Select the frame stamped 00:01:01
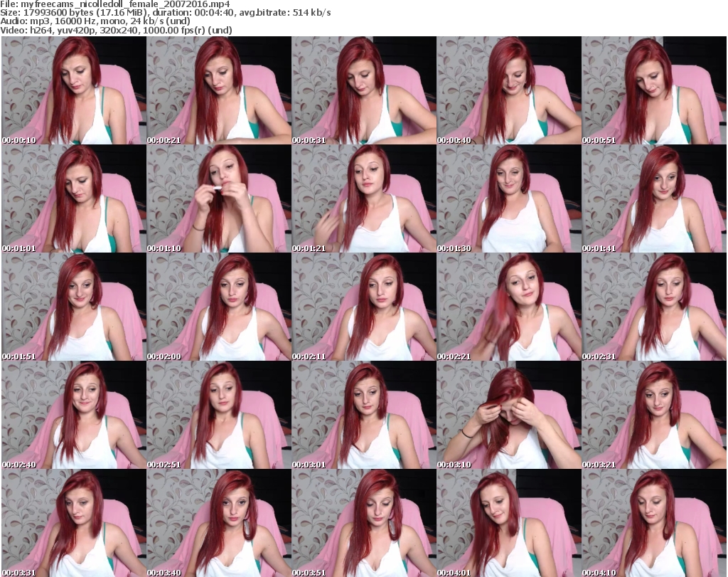The height and width of the screenshot is (577, 728). (x=74, y=198)
